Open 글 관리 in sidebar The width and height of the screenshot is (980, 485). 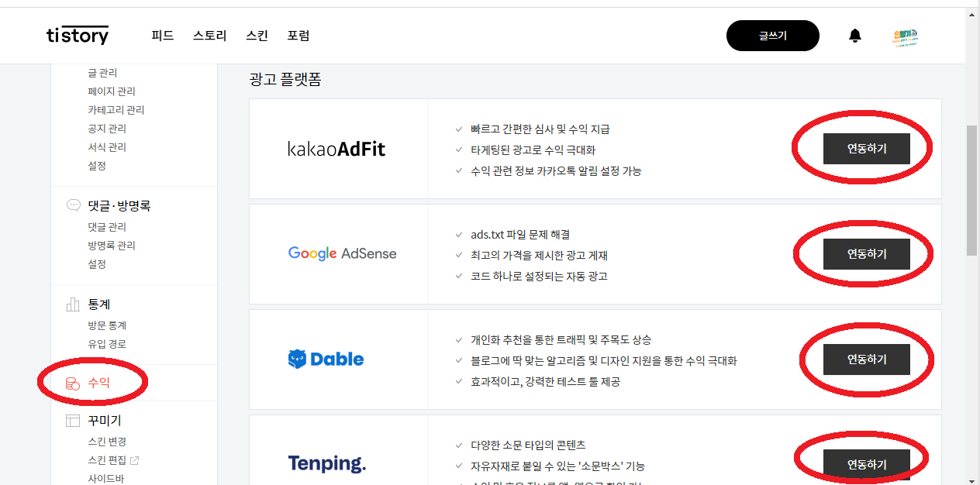click(102, 73)
